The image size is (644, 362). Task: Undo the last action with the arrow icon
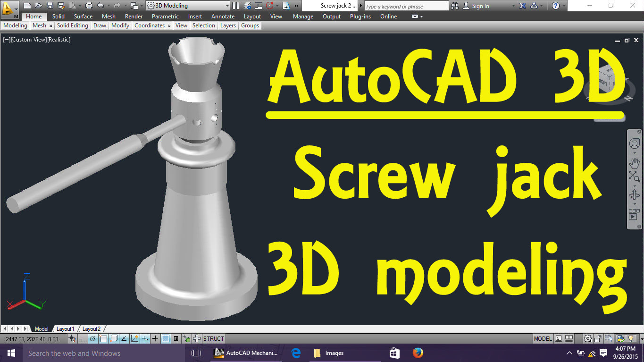click(x=100, y=6)
